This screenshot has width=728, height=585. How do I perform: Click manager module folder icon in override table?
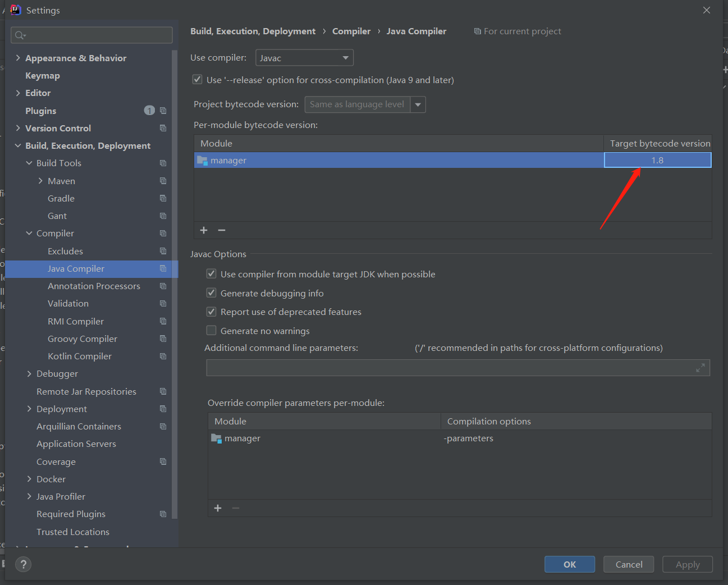[216, 438]
